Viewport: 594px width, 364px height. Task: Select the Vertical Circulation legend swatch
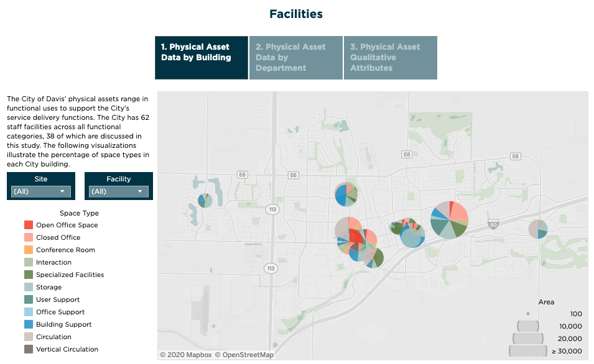click(x=29, y=349)
